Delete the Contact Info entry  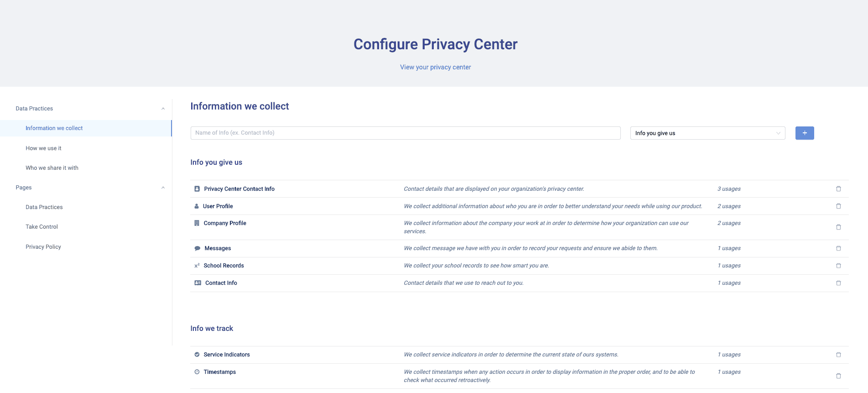[x=838, y=283]
